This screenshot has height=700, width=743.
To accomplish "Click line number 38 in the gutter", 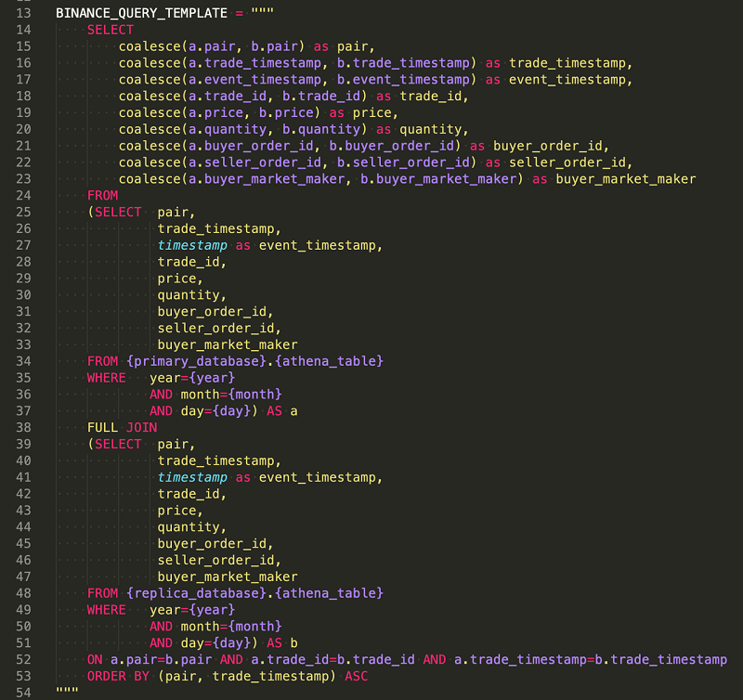I will [x=23, y=428].
